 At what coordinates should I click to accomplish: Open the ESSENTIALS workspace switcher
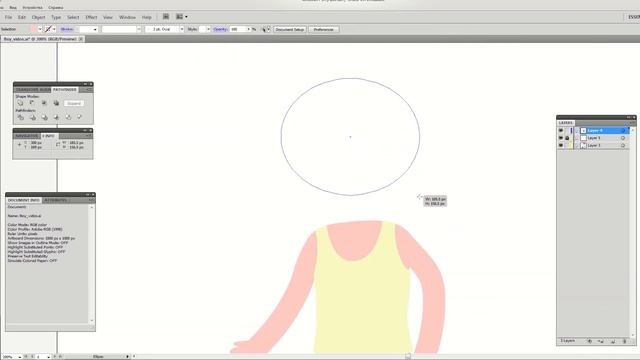click(x=633, y=17)
